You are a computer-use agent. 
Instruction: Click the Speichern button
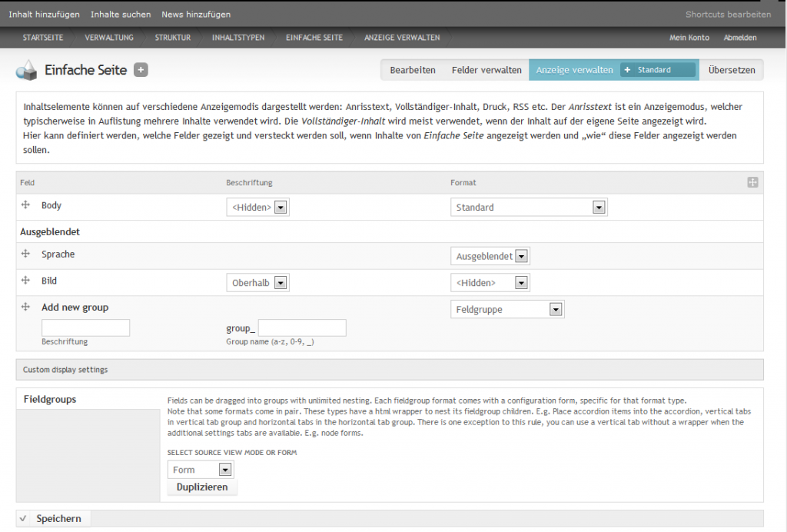[58, 519]
